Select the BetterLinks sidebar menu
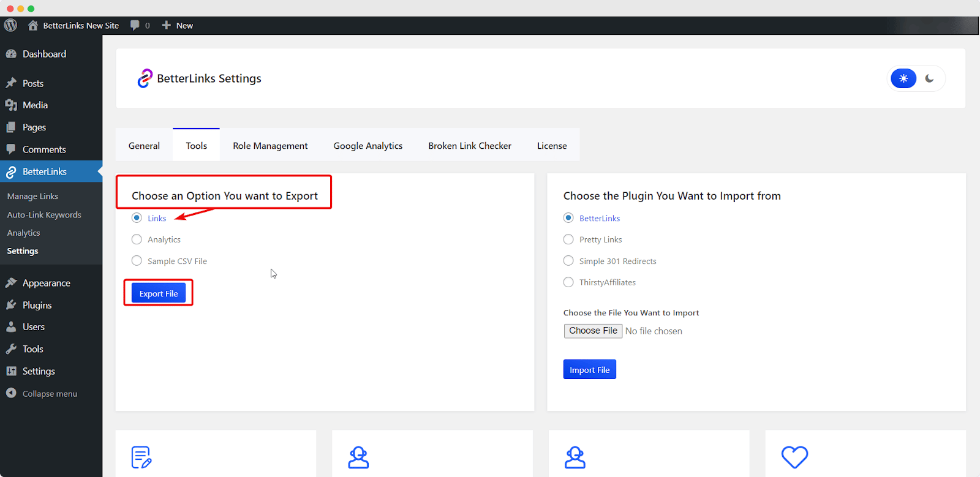 tap(51, 171)
